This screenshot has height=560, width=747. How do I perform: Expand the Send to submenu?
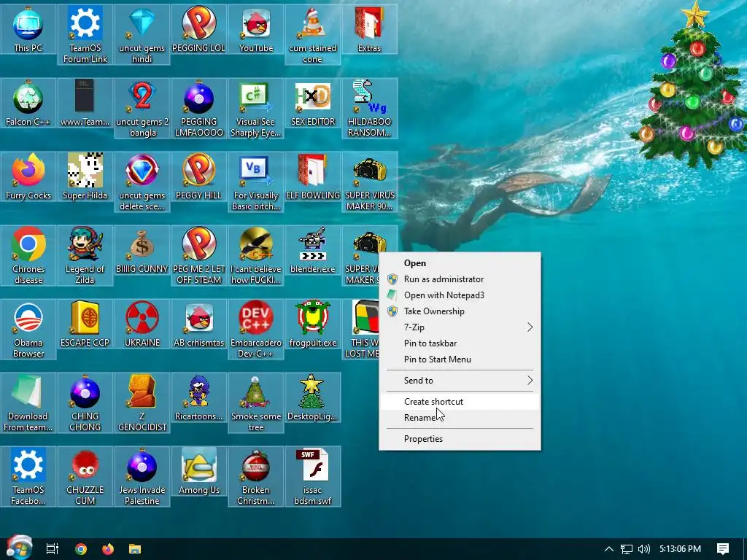[x=460, y=381]
